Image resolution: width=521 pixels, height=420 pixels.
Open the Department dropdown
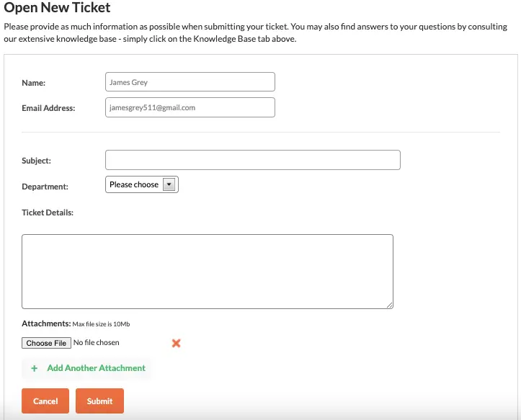(x=141, y=185)
